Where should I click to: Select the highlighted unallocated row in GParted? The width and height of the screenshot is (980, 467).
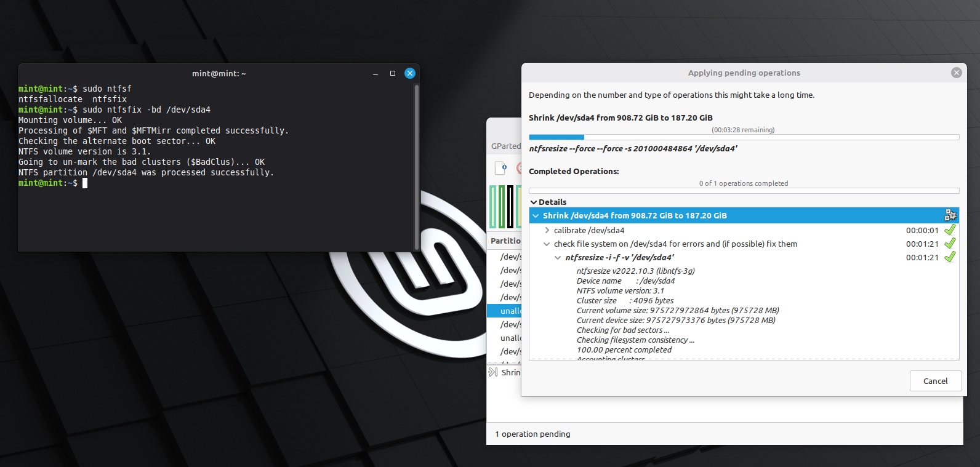[504, 311]
